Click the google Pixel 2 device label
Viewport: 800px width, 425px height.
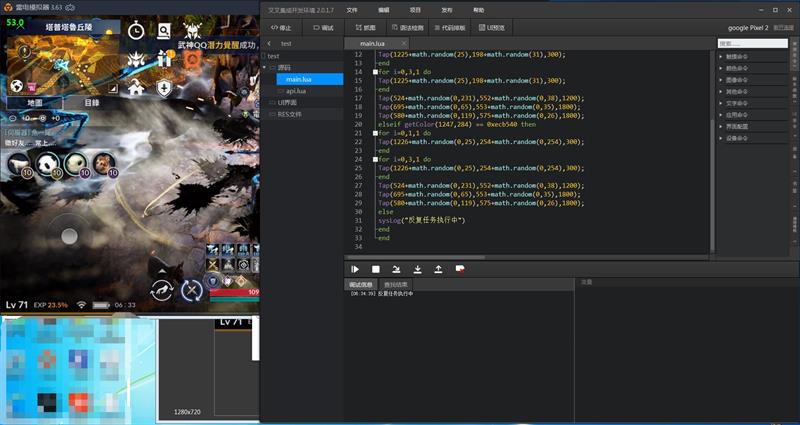pyautogui.click(x=748, y=28)
